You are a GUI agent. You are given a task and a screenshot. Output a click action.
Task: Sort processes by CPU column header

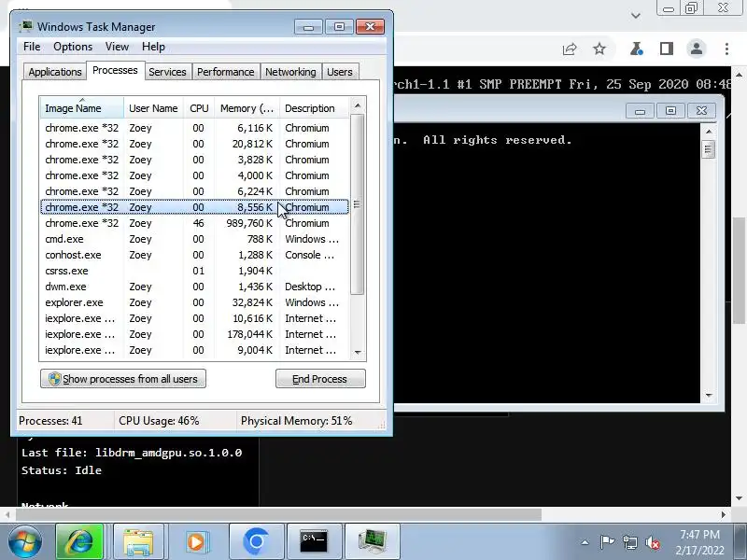[x=199, y=108]
